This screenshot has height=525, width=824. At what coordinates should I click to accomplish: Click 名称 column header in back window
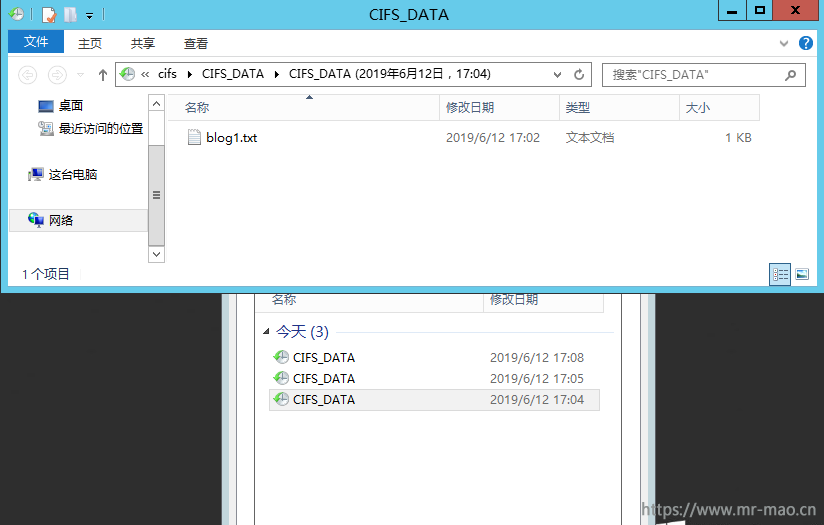pyautogui.click(x=369, y=302)
